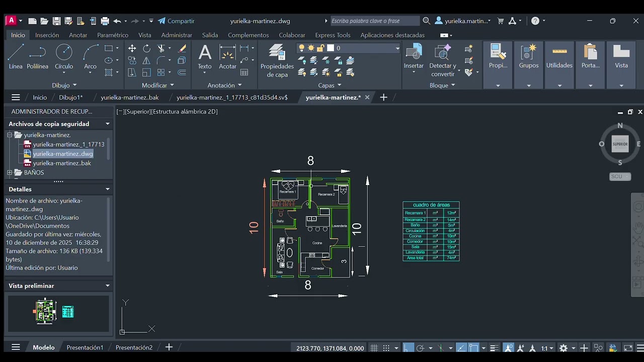Viewport: 644px width, 362px height.
Task: Open the Express Tools ribbon tab
Action: (x=333, y=35)
